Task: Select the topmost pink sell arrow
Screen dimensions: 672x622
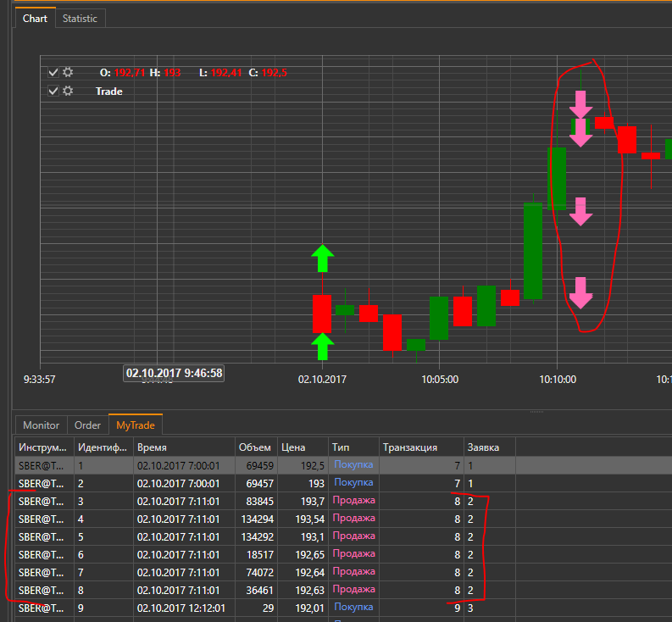Action: tap(580, 103)
